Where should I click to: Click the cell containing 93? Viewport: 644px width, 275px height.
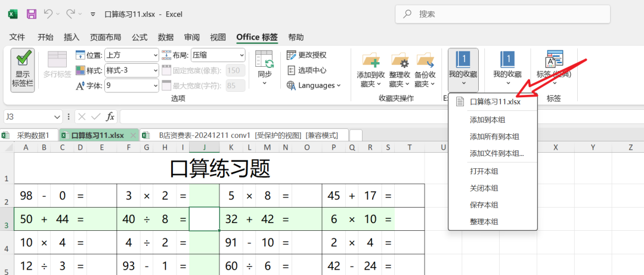[x=129, y=266]
